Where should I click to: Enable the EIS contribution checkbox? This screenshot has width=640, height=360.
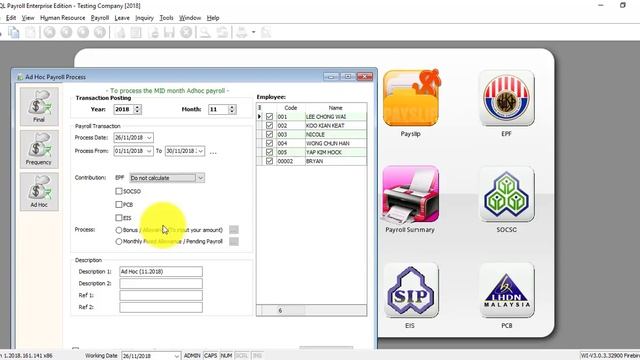click(x=119, y=218)
